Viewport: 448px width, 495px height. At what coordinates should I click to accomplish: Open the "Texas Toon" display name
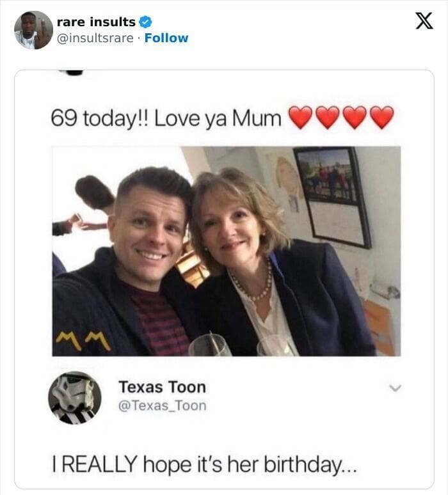click(x=162, y=387)
